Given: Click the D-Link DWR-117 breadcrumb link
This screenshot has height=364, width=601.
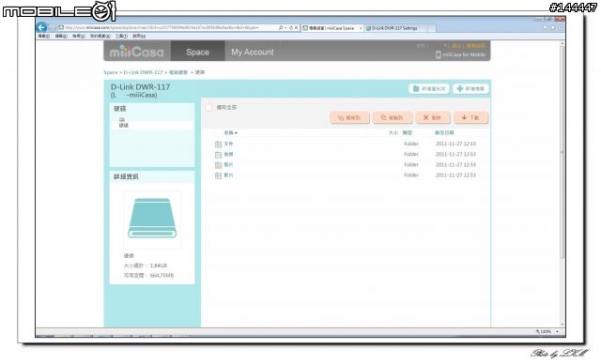Looking at the screenshot, I should 143,72.
